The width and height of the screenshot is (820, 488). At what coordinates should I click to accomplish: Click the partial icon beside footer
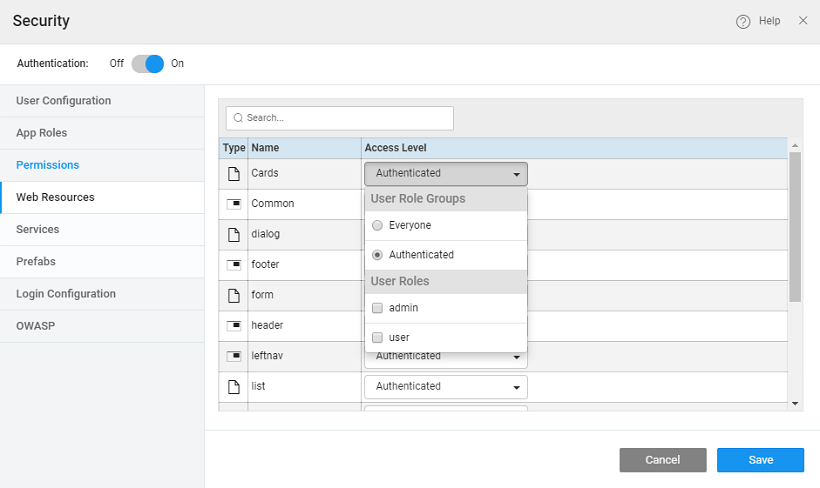234,265
